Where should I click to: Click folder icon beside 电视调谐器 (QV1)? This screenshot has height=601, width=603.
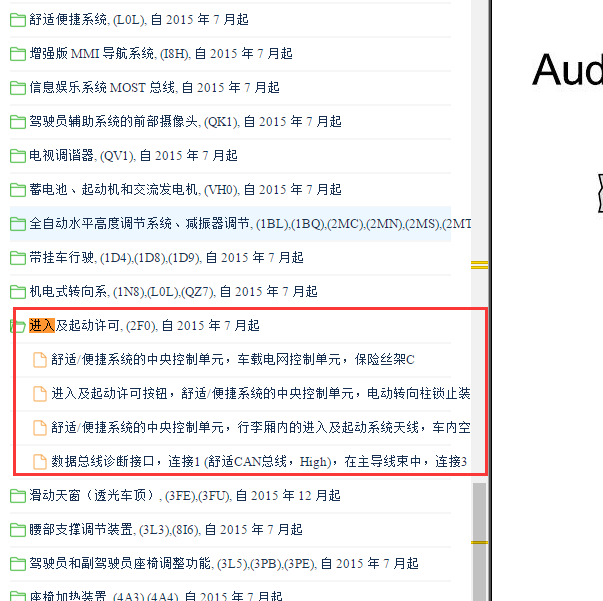(18, 156)
